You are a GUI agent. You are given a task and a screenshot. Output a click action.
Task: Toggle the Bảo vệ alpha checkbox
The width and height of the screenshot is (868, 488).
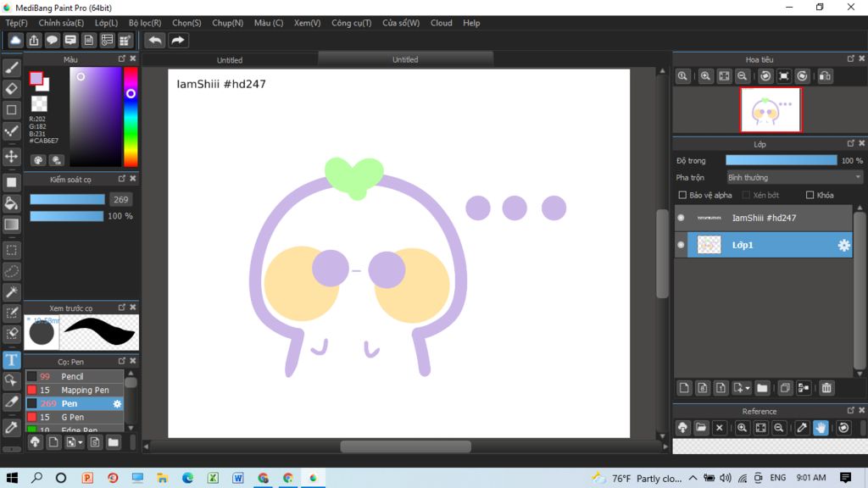coord(682,196)
